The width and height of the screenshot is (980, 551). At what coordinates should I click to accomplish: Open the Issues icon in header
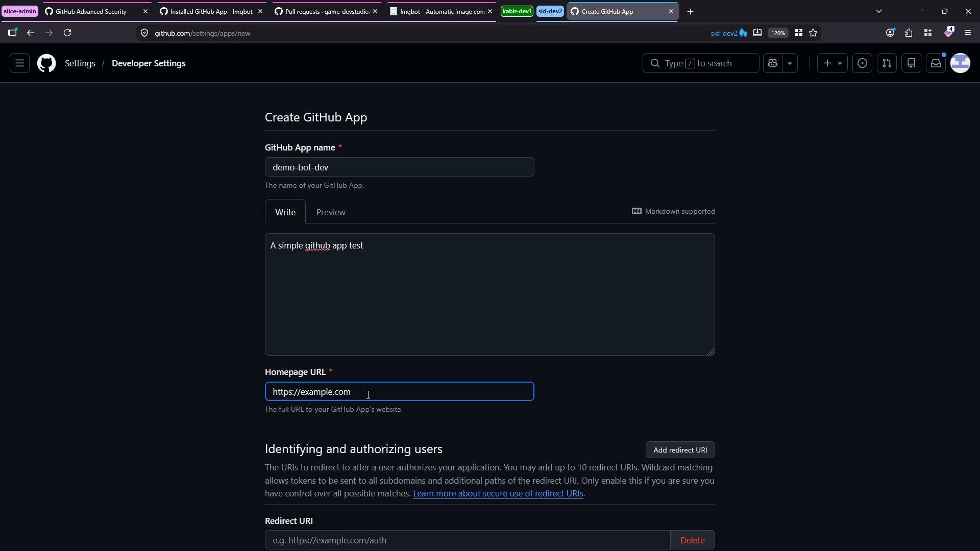[863, 63]
